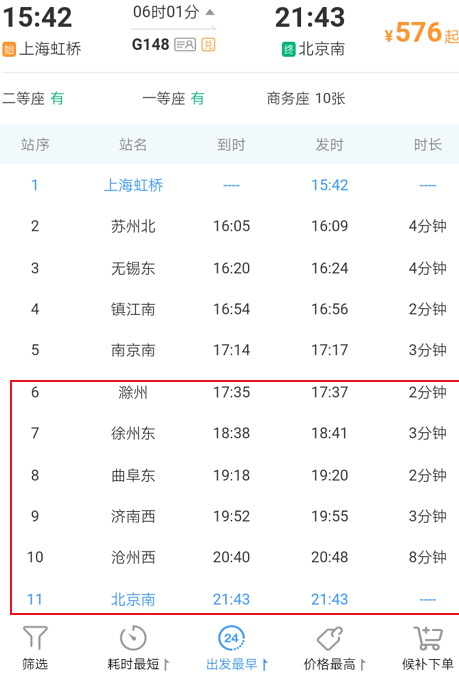459x688 pixels.
Task: Toggle 出发最早 sort direction arrow
Action: 265,664
